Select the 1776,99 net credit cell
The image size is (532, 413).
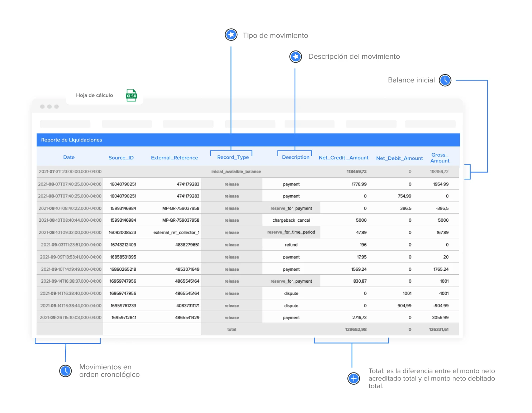pyautogui.click(x=359, y=184)
